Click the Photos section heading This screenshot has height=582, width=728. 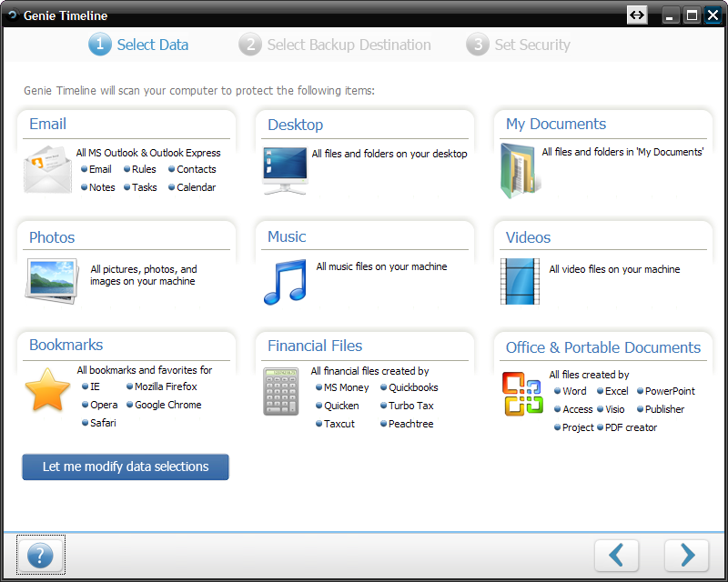52,237
